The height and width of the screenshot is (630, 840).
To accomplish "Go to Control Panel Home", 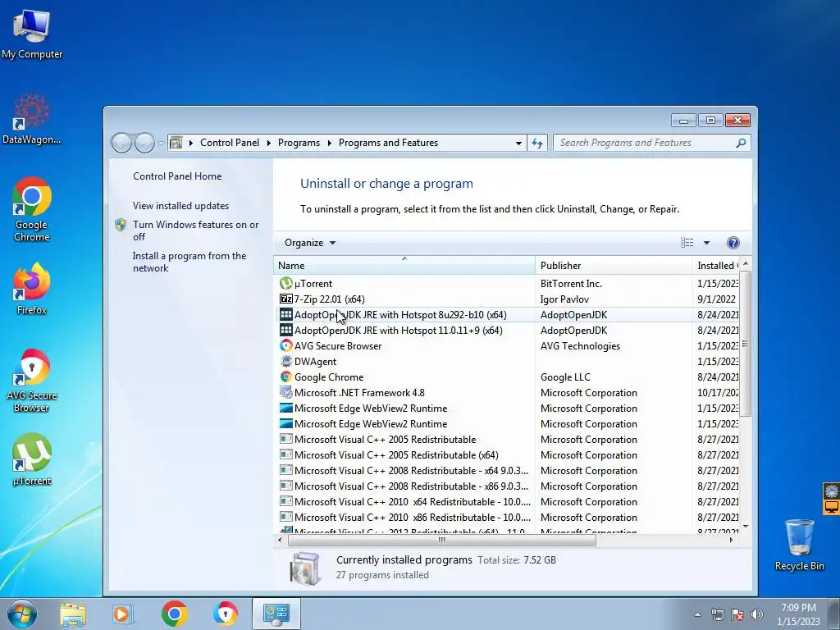I will 177,176.
